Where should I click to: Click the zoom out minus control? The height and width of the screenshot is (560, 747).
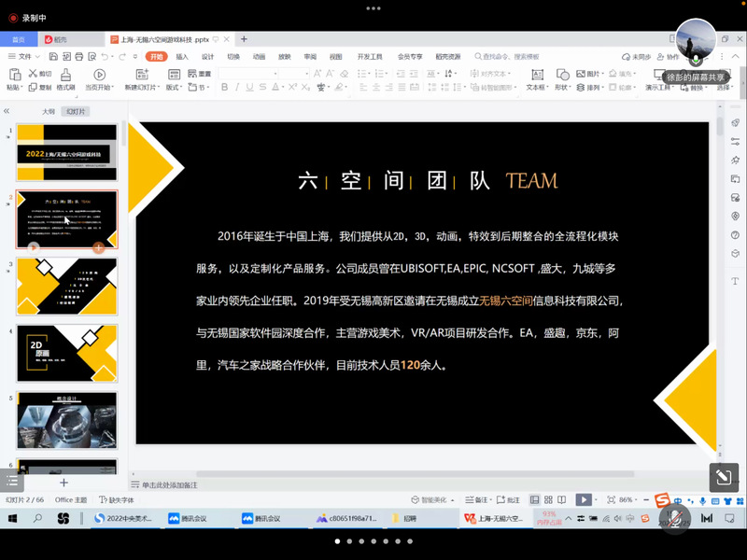click(646, 499)
